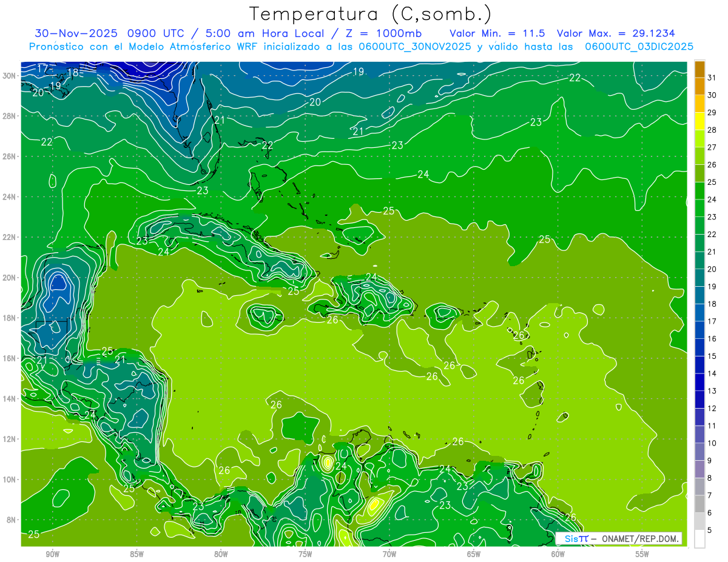Click the 22N latitude axis label
728x562 pixels.
pyautogui.click(x=9, y=237)
